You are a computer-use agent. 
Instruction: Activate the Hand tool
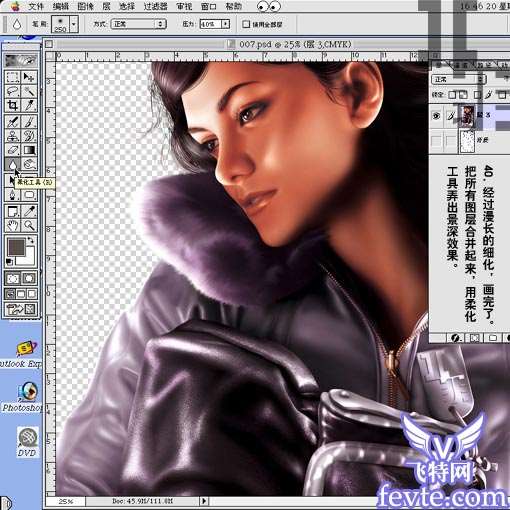pos(13,226)
